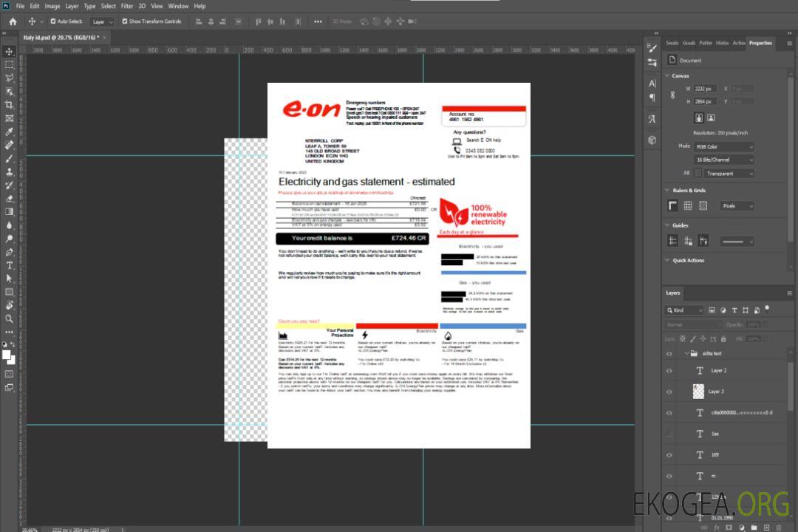The height and width of the screenshot is (532, 798).
Task: Select the Lasso tool
Action: tap(10, 78)
